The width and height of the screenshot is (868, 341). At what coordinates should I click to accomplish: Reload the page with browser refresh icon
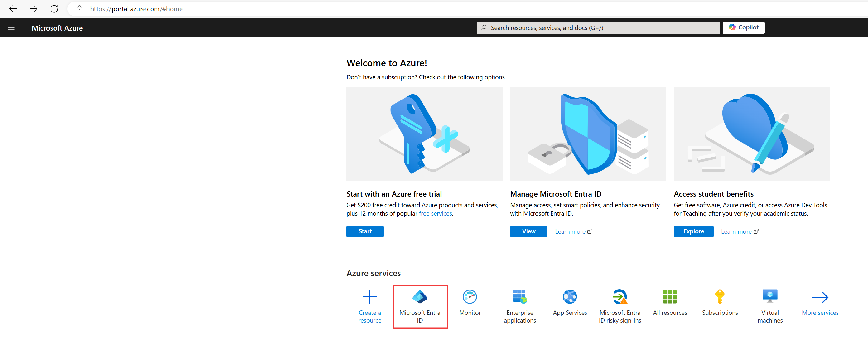(54, 9)
